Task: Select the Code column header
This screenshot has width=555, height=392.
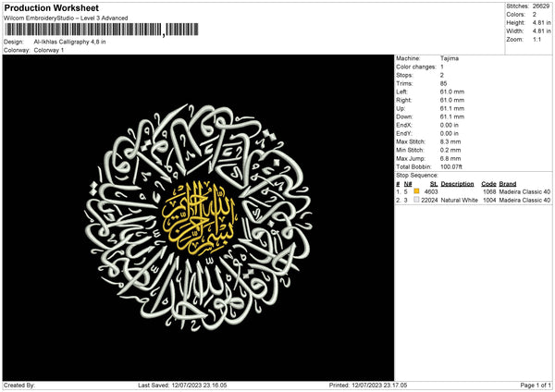Action: tap(488, 183)
